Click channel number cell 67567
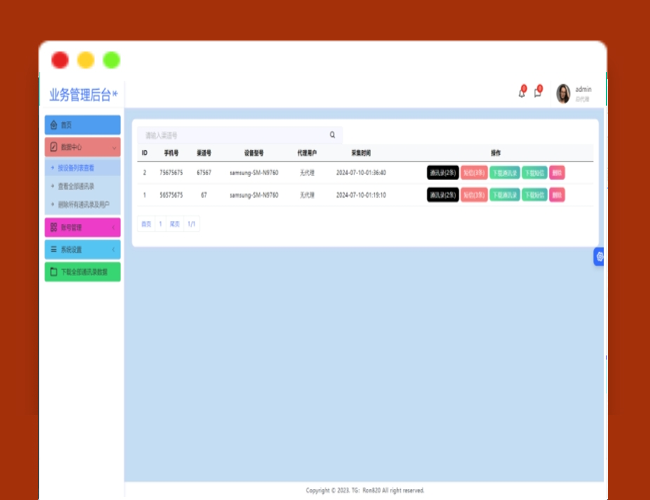 click(x=204, y=173)
